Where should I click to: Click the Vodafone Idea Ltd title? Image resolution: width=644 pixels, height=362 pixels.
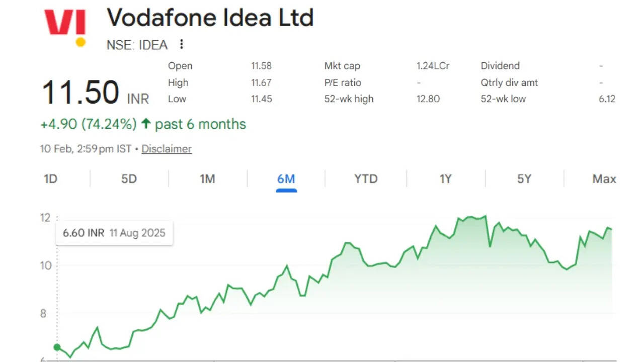point(210,18)
